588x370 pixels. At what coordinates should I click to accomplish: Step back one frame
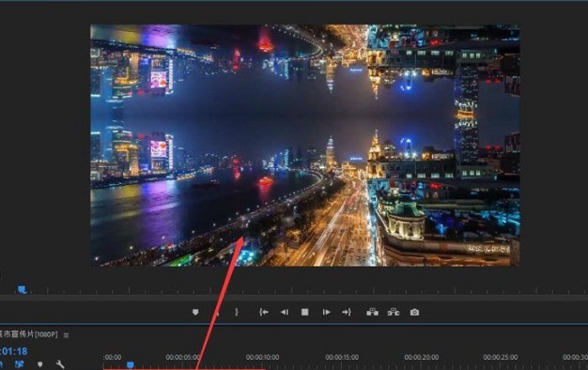click(285, 312)
